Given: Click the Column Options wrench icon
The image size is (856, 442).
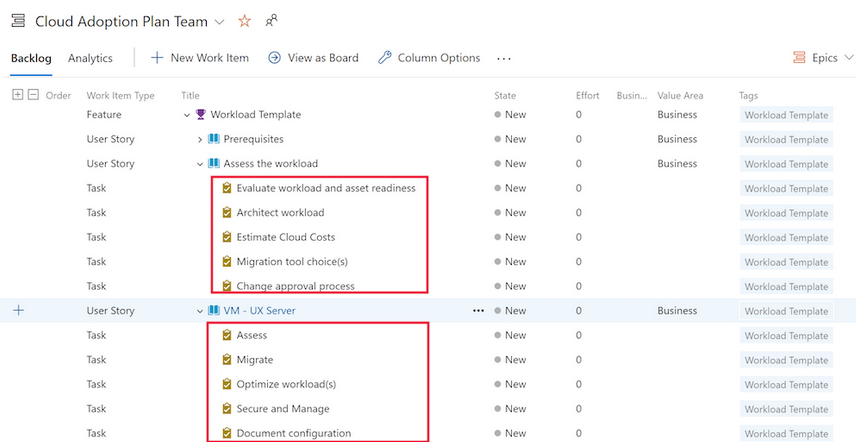Looking at the screenshot, I should point(385,58).
